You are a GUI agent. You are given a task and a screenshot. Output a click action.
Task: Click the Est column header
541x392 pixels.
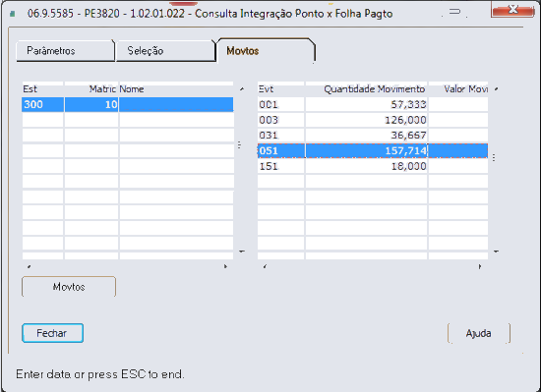(x=42, y=88)
